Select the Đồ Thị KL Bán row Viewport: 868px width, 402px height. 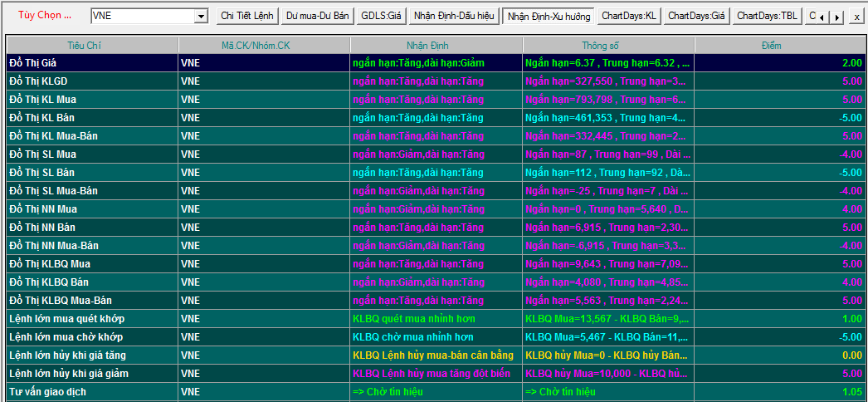pyautogui.click(x=436, y=118)
